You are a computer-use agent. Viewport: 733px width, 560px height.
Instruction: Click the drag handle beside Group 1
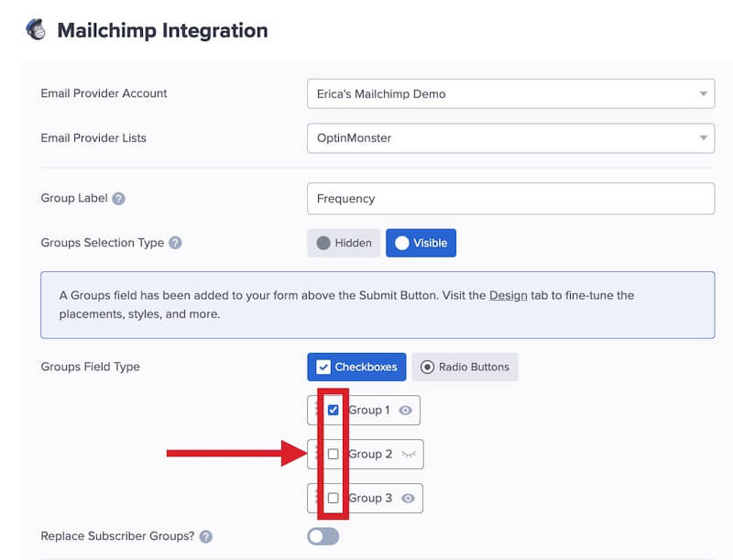pyautogui.click(x=317, y=410)
